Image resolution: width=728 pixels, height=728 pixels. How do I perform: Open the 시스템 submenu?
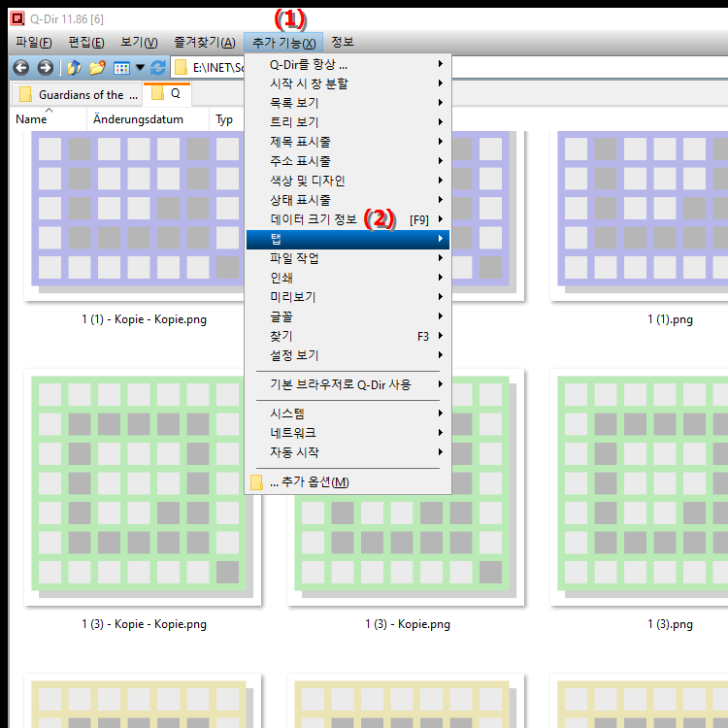pyautogui.click(x=347, y=414)
